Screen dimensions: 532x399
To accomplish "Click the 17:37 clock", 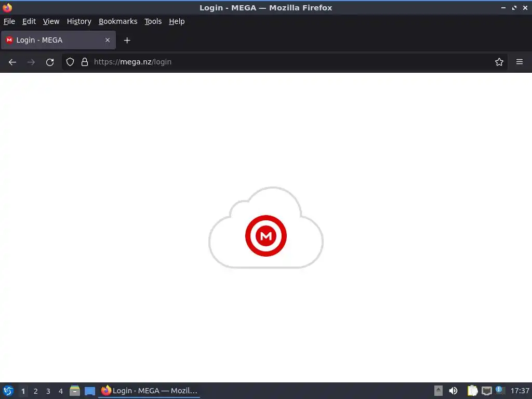I will tap(520, 391).
